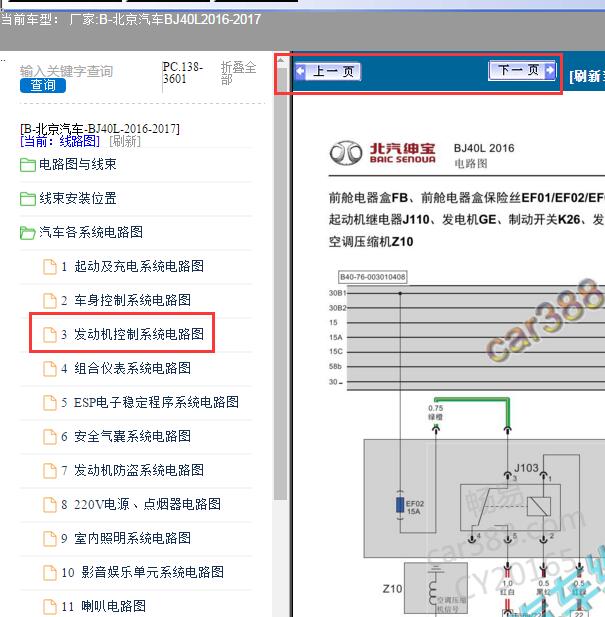Click the left panel scrollbar up arrow
The width and height of the screenshot is (605, 617).
(x=281, y=61)
